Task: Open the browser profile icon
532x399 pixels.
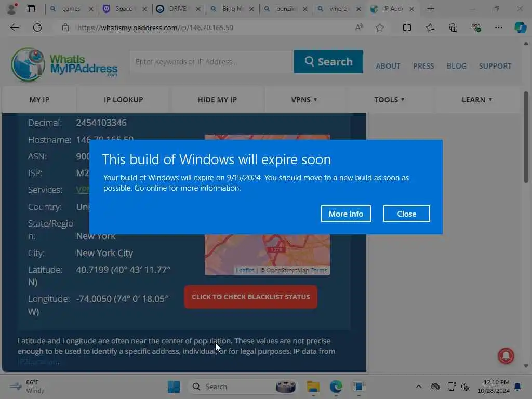Action: coord(11,9)
